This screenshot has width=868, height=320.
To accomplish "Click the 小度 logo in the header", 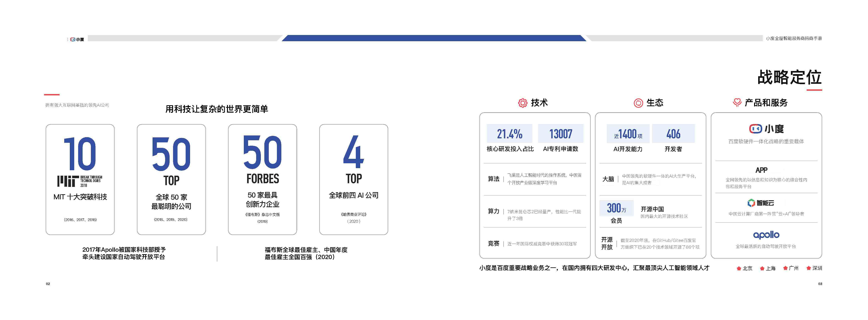I will coord(77,39).
